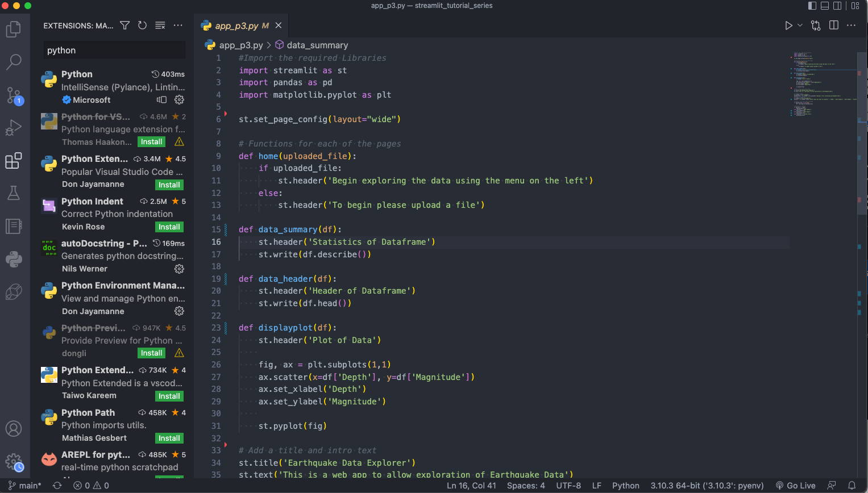
Task: Open editor More Actions menu
Action: click(x=851, y=26)
